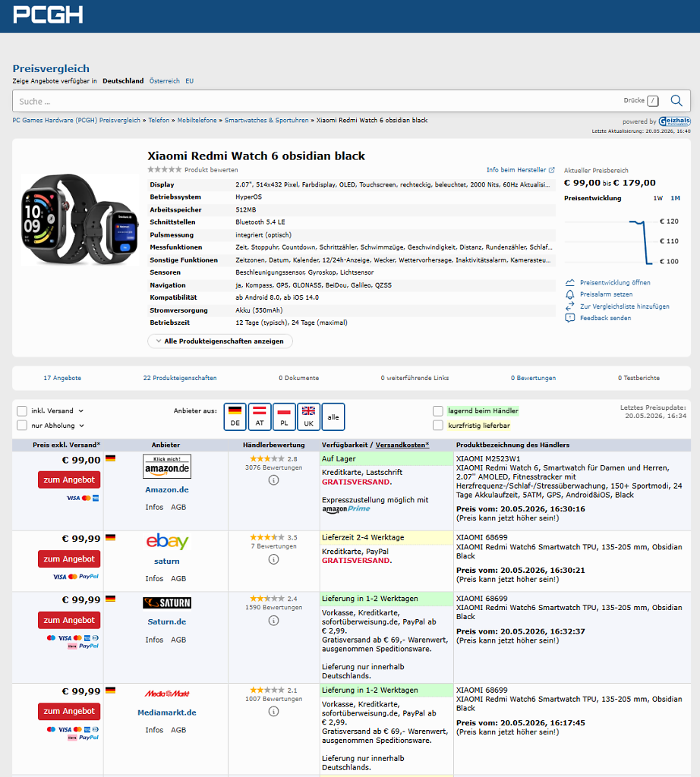Select 1M price history range
This screenshot has height=777, width=700.
click(675, 198)
